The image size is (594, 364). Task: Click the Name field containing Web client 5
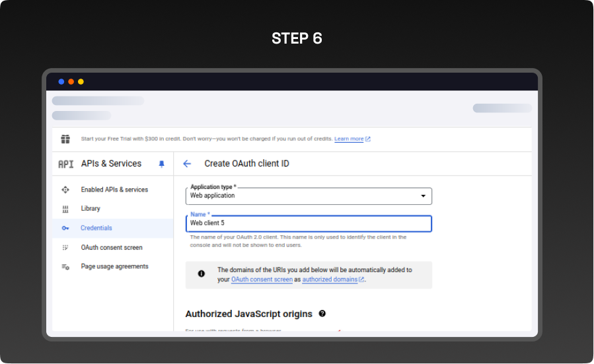coord(309,223)
